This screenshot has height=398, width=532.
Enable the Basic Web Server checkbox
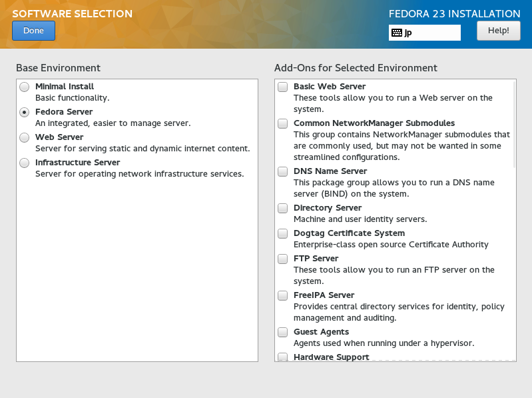tap(282, 87)
